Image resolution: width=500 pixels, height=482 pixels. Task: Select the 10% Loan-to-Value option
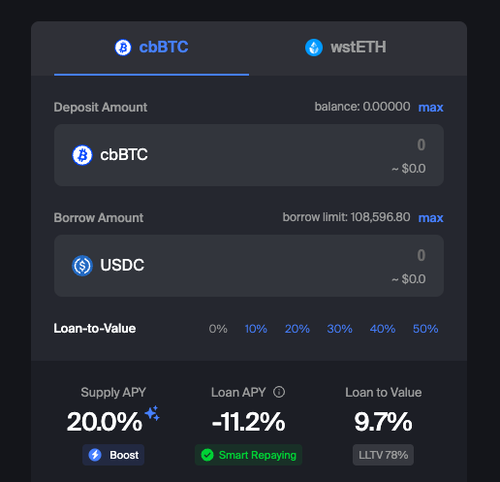click(256, 329)
